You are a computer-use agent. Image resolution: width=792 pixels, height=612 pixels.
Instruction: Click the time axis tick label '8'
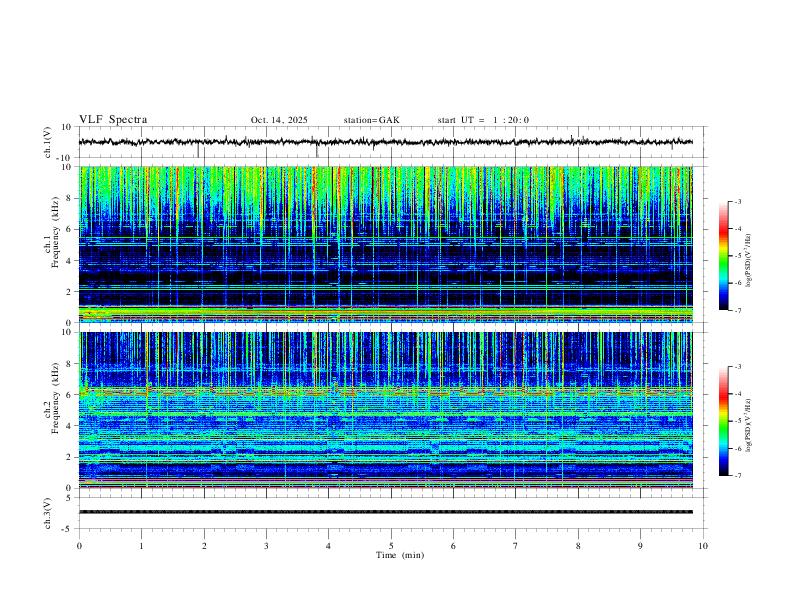(x=578, y=546)
